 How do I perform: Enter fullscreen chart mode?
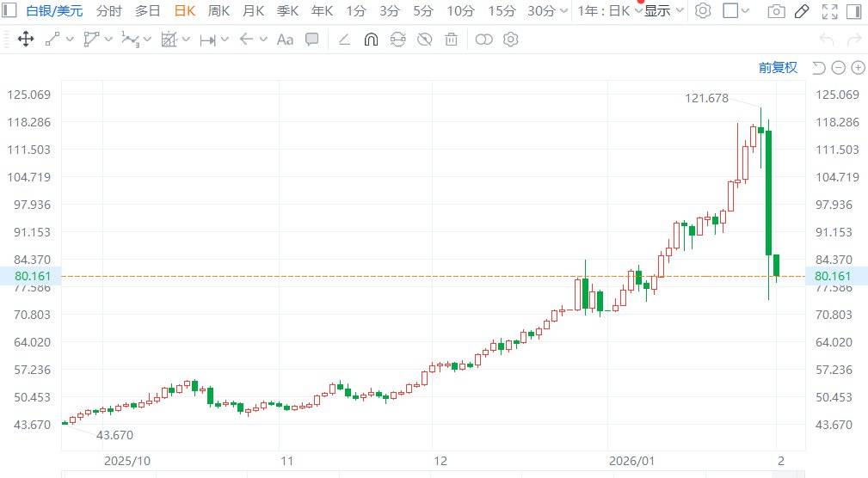coord(829,11)
